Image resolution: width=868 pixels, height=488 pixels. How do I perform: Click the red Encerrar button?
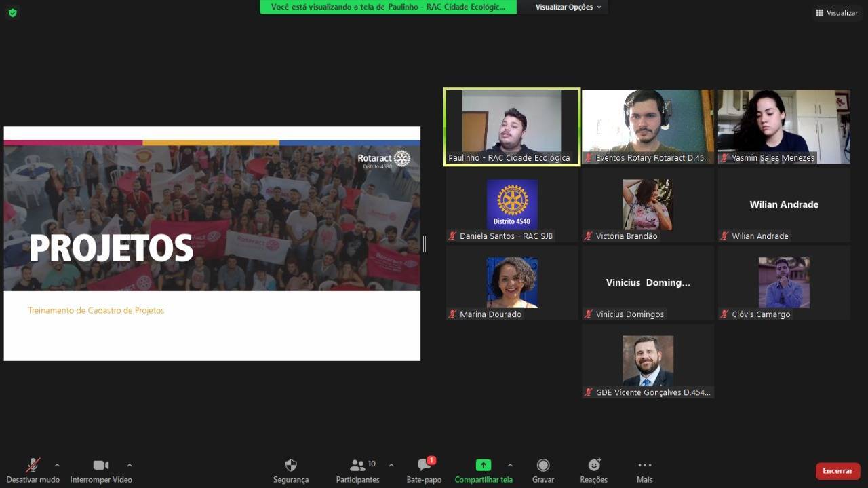(x=837, y=471)
